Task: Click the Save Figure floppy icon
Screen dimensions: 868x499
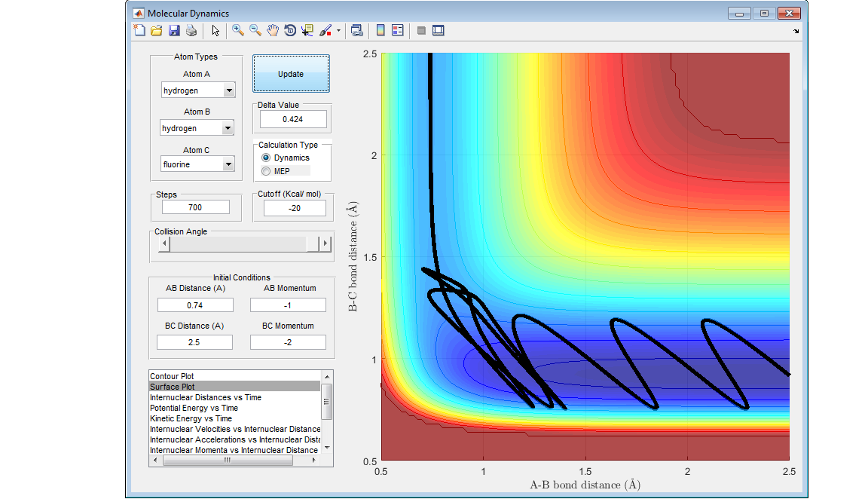Action: pyautogui.click(x=174, y=30)
